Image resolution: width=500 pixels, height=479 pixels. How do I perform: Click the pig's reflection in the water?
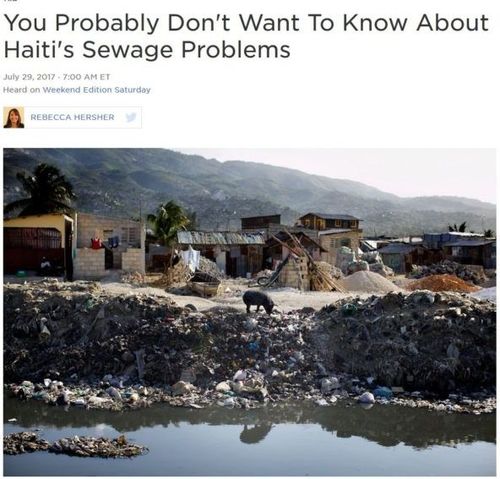(x=256, y=434)
